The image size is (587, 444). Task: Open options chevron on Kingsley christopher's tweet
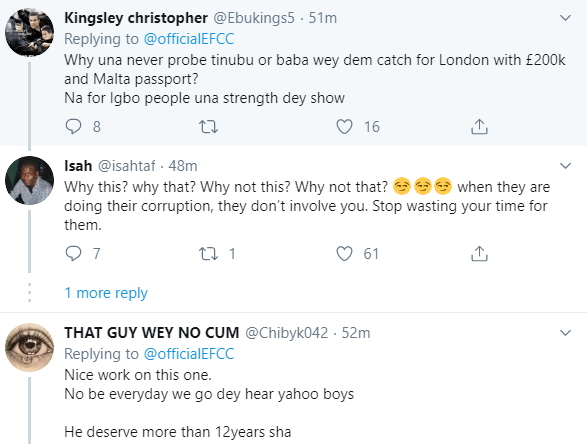[x=565, y=18]
